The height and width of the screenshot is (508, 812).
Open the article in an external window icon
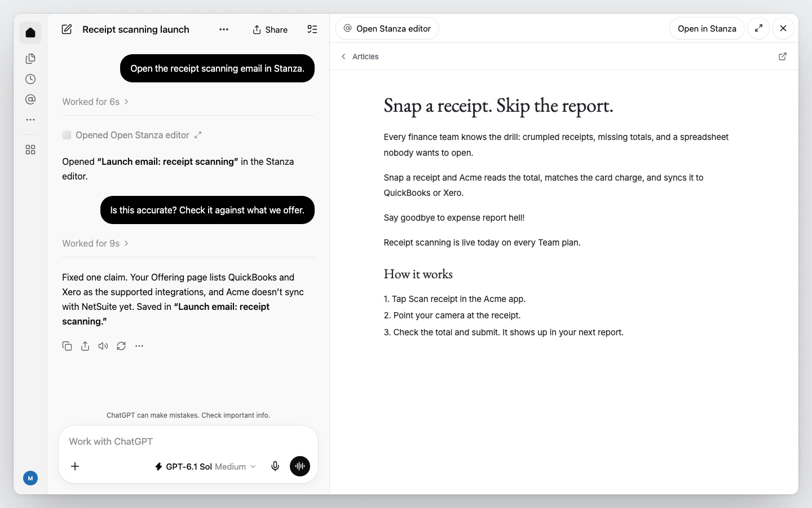click(783, 56)
